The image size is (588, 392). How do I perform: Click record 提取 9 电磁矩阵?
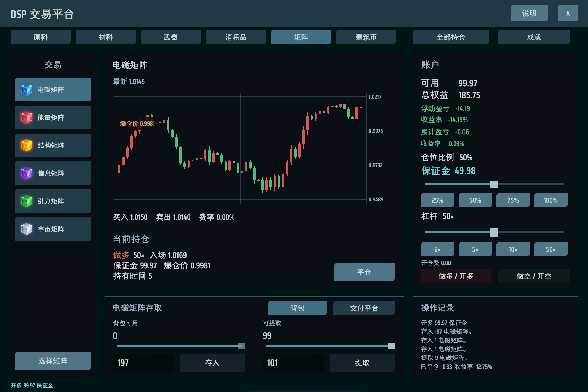pyautogui.click(x=444, y=358)
